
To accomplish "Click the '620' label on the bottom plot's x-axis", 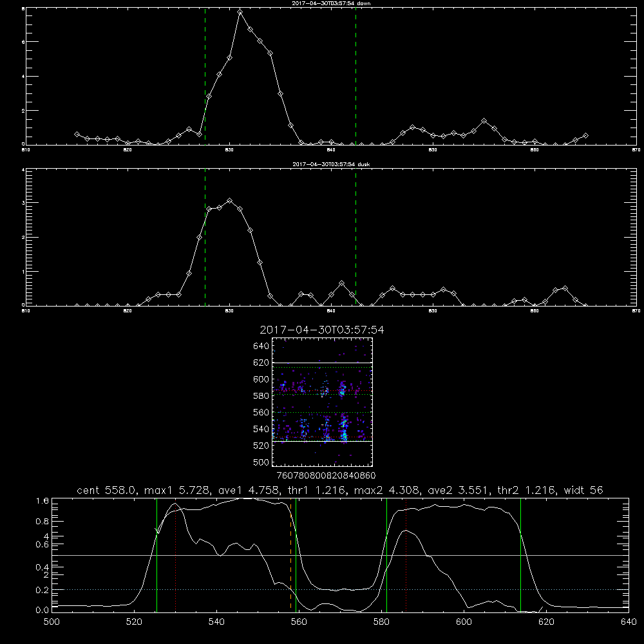I will tap(546, 622).
